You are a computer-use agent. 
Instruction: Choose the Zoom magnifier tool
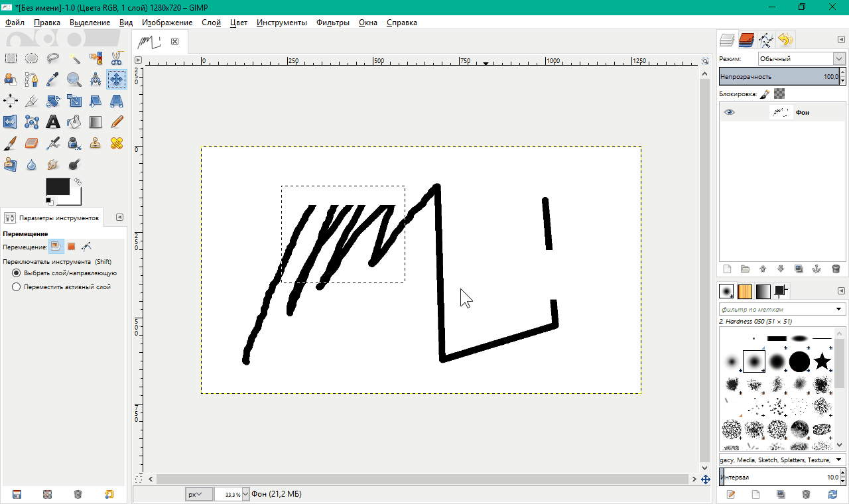click(74, 80)
